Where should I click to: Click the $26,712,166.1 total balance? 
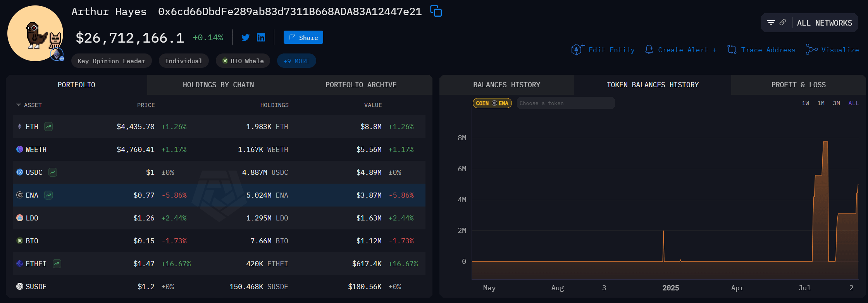click(x=130, y=38)
